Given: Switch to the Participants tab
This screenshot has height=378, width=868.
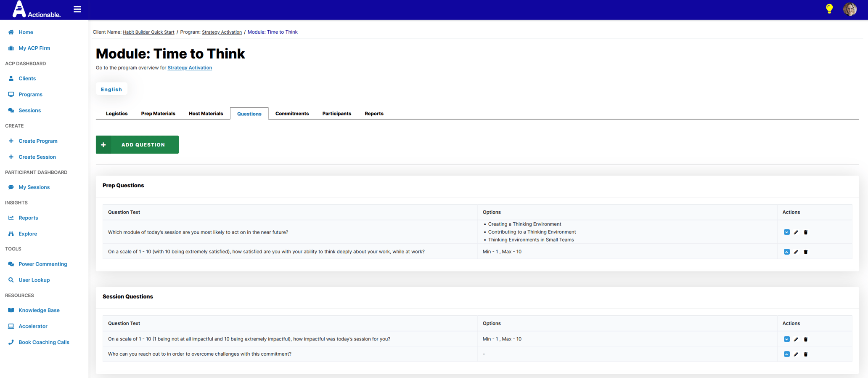Looking at the screenshot, I should tap(336, 114).
